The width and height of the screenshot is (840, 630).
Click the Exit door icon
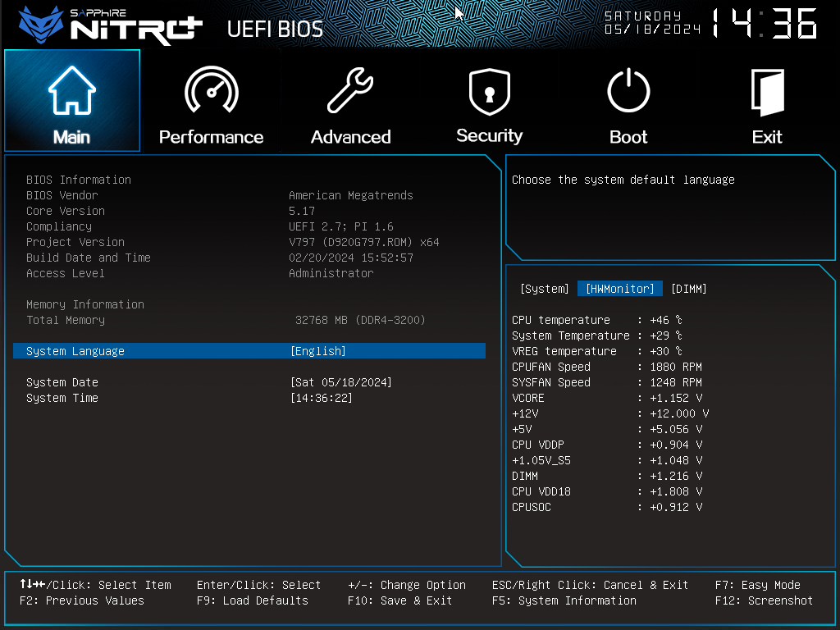[x=767, y=92]
